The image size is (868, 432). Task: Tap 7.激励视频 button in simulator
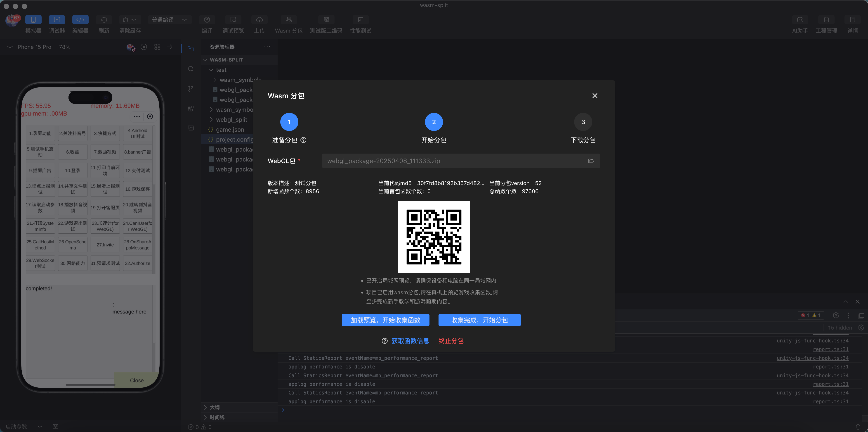(x=105, y=152)
